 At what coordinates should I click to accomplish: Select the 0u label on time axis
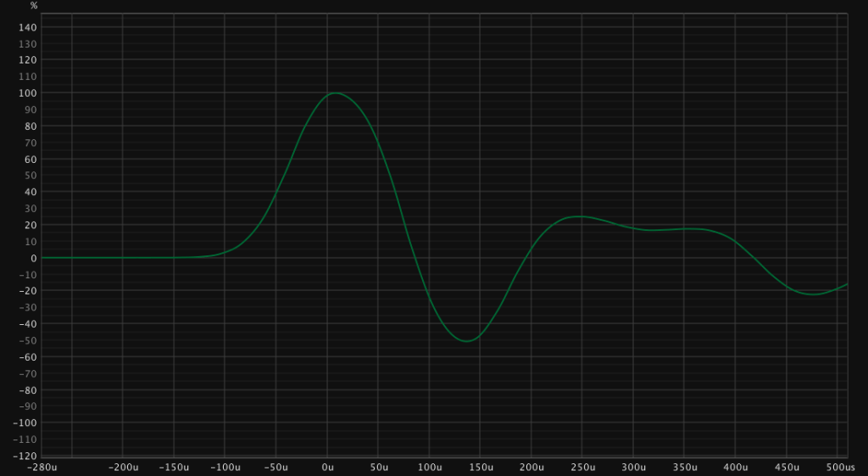(x=327, y=468)
